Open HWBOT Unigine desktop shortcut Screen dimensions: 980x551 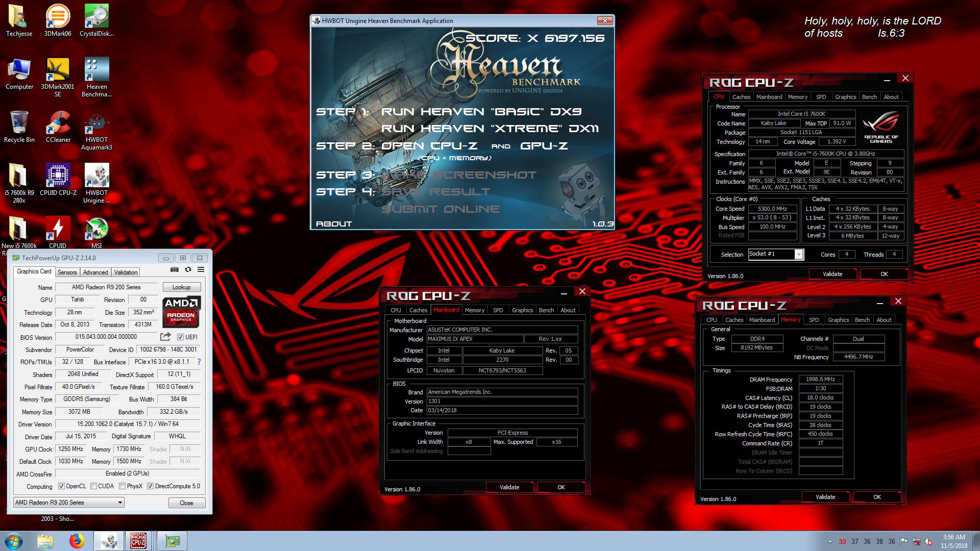(96, 184)
